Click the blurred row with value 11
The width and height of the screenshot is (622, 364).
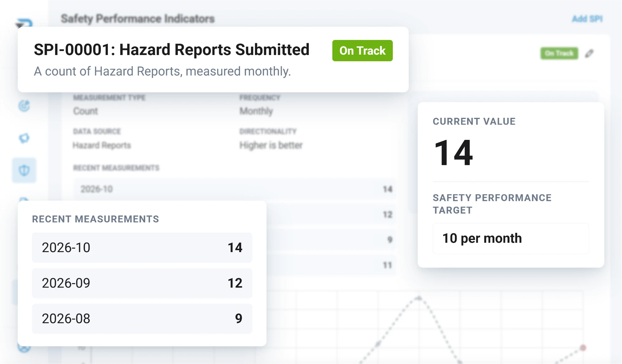click(x=332, y=265)
